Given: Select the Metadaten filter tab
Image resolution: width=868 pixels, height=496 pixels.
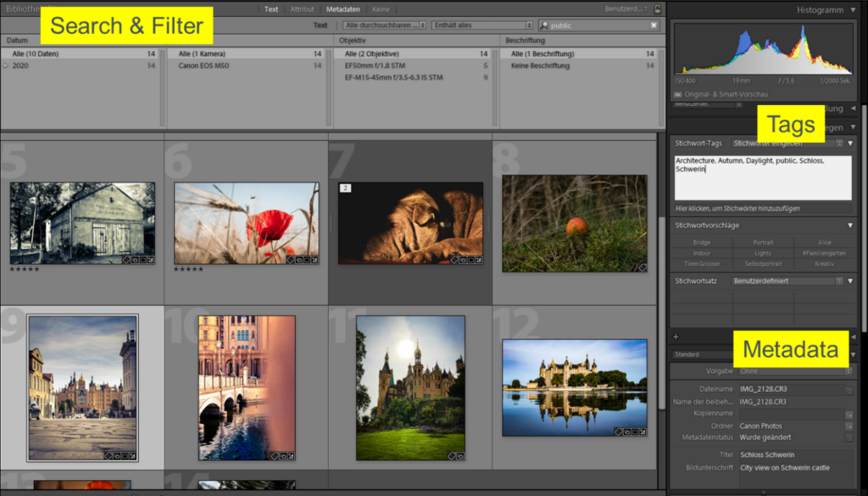Looking at the screenshot, I should click(343, 9).
